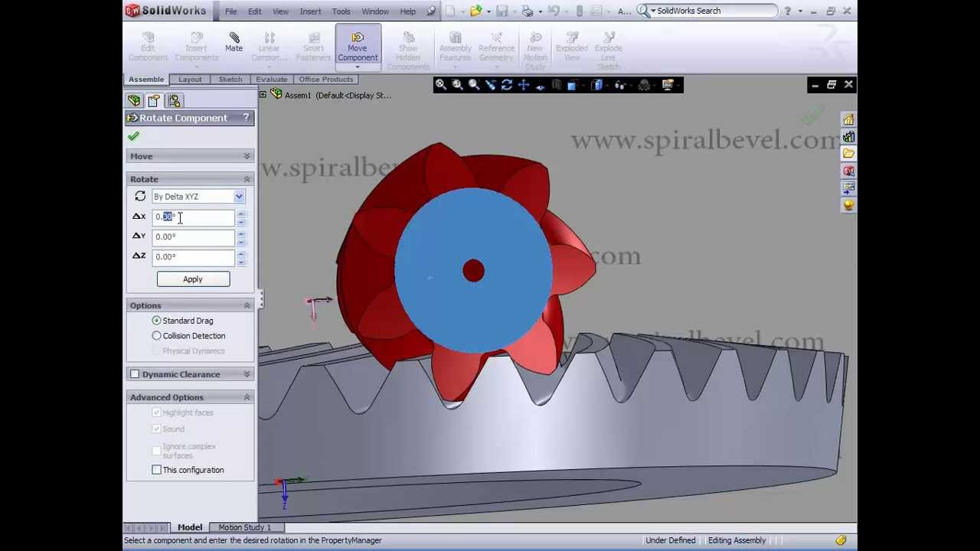Enable Dynamic Clearance checkbox

tap(135, 374)
